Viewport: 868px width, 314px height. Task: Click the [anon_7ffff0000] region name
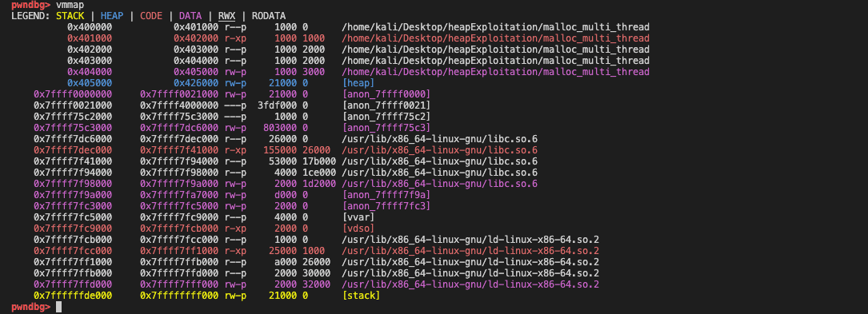click(x=386, y=94)
